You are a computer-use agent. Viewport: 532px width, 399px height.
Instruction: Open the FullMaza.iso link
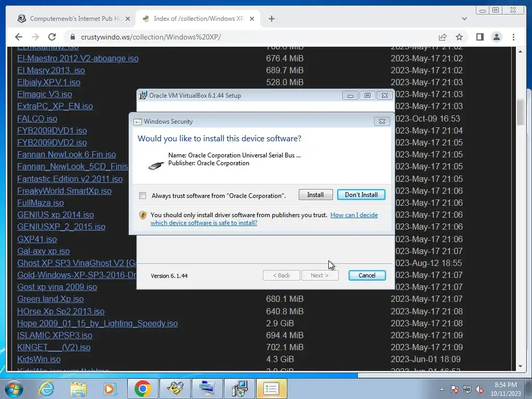point(41,203)
